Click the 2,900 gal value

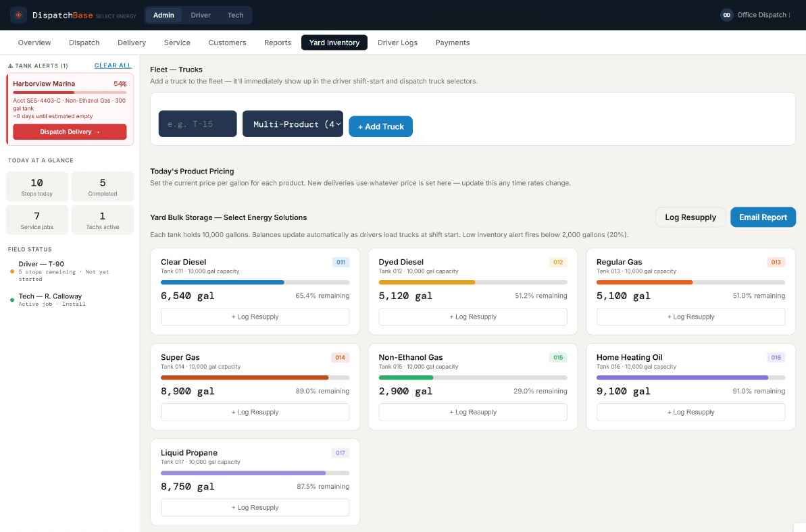(405, 392)
